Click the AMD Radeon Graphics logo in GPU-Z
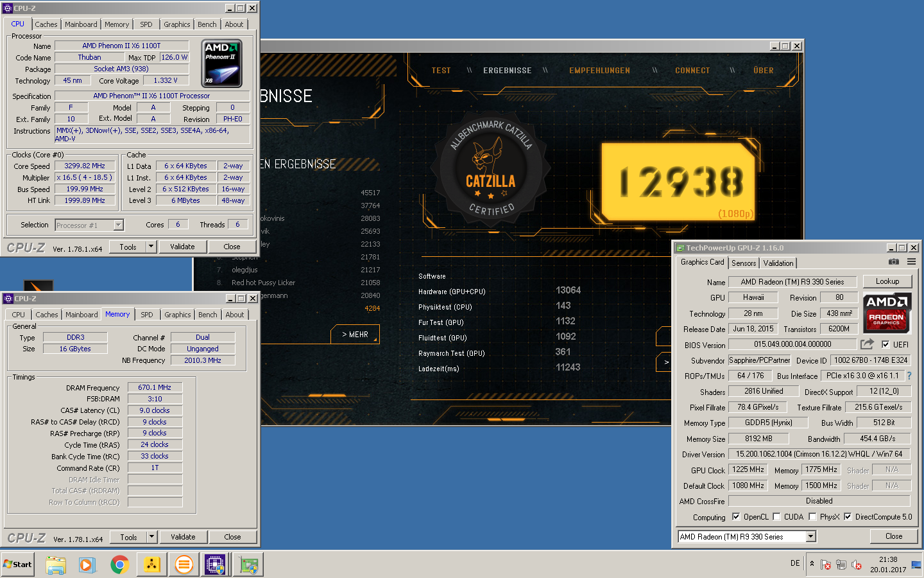Screen dimensions: 924x578 886,313
